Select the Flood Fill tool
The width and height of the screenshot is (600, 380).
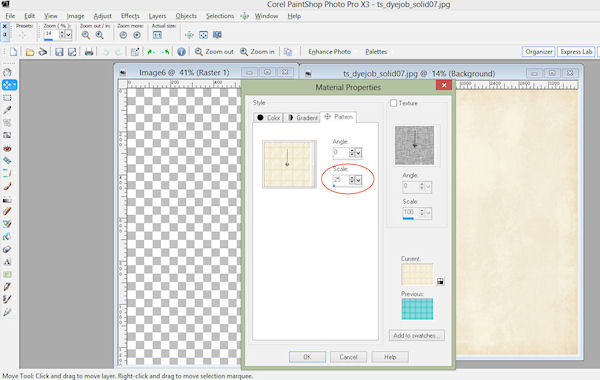click(7, 237)
